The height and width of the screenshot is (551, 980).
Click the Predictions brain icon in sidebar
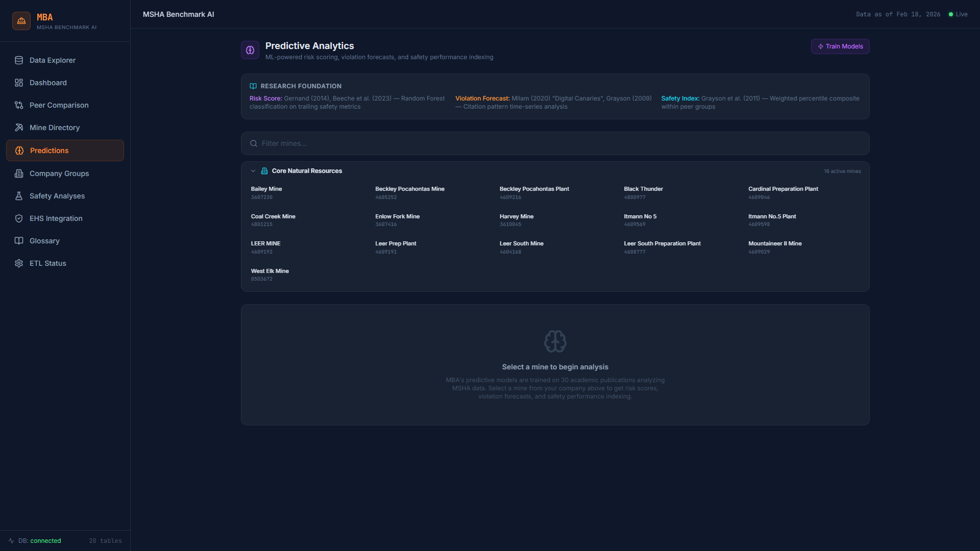(x=19, y=151)
